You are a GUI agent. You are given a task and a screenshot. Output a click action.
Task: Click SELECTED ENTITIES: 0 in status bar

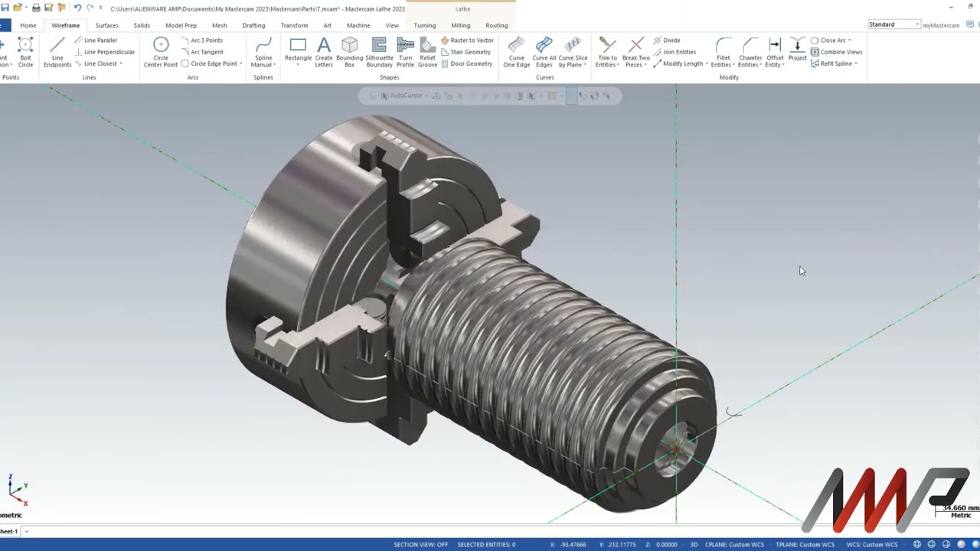(486, 544)
